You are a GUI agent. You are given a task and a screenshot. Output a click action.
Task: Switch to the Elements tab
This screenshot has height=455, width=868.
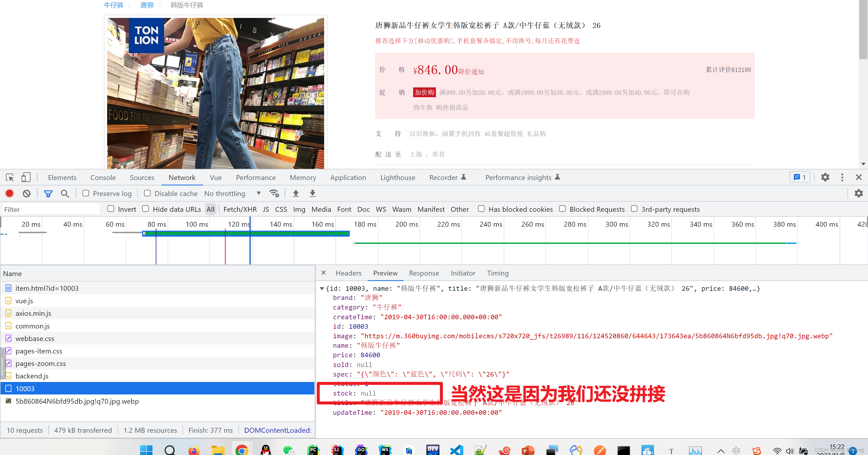point(62,178)
